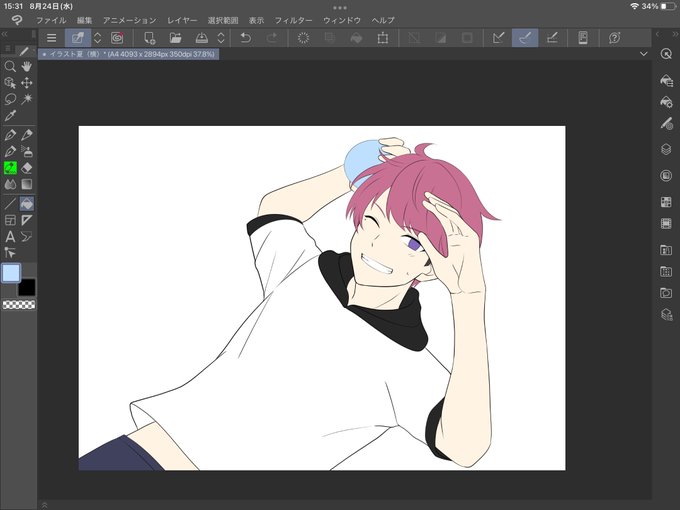Viewport: 680px width, 510px height.
Task: Select the Pencil tool
Action: tap(27, 135)
